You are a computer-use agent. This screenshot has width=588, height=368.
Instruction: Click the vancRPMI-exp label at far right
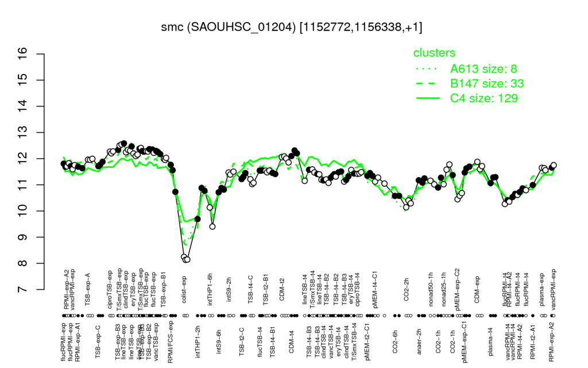click(x=554, y=289)
